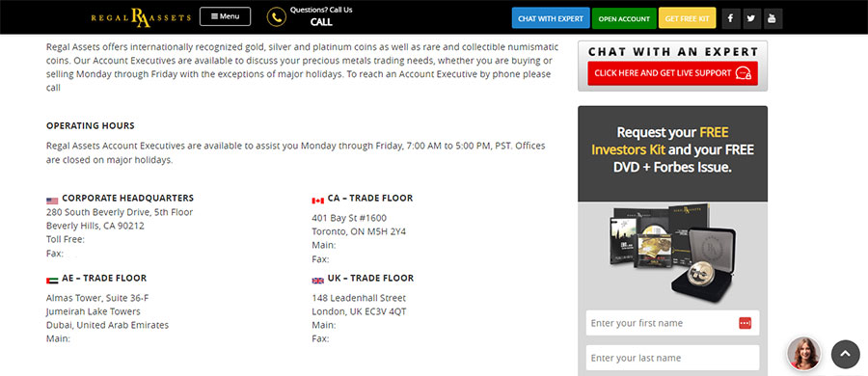Click the gold phone call icon
The image size is (868, 376).
click(x=276, y=17)
